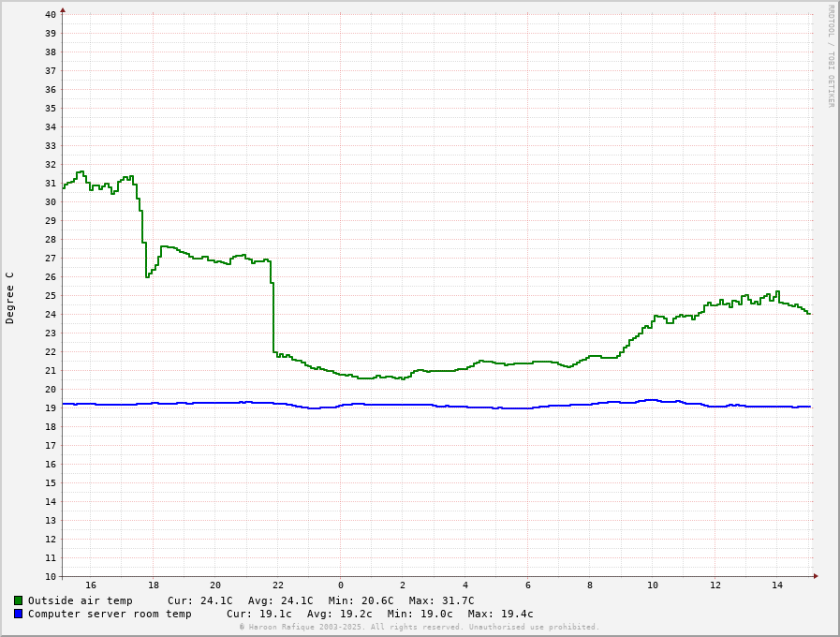This screenshot has height=637, width=840.
Task: Select the 'Outside air temp' legend label
Action: click(x=81, y=600)
